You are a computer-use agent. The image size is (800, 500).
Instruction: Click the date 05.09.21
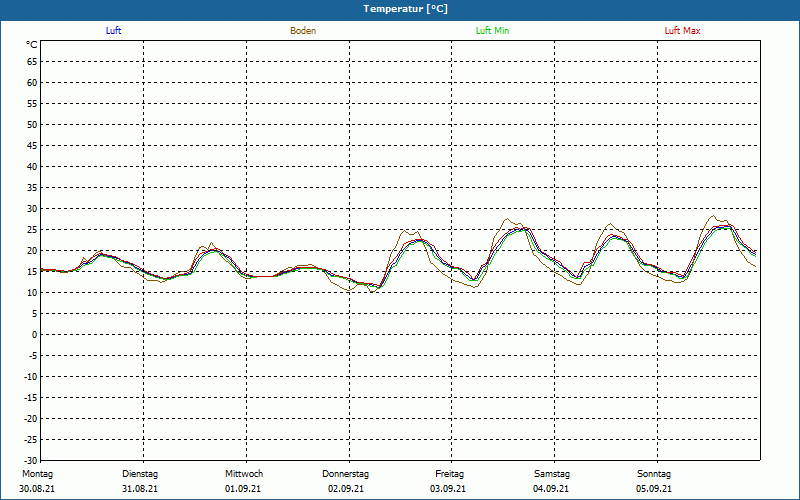click(x=654, y=489)
